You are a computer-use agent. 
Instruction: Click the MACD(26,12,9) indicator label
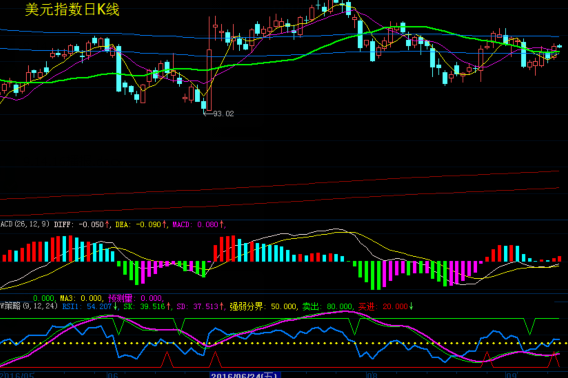point(25,224)
